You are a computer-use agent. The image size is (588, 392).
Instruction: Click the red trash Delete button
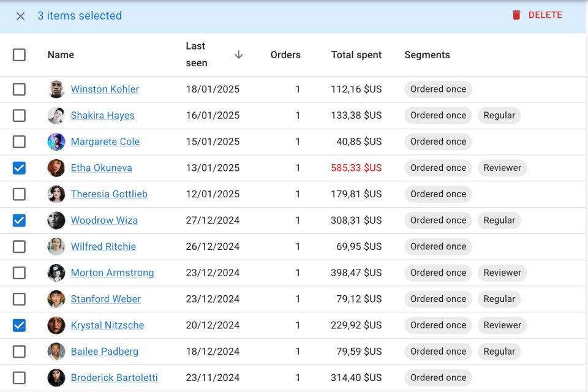point(537,15)
